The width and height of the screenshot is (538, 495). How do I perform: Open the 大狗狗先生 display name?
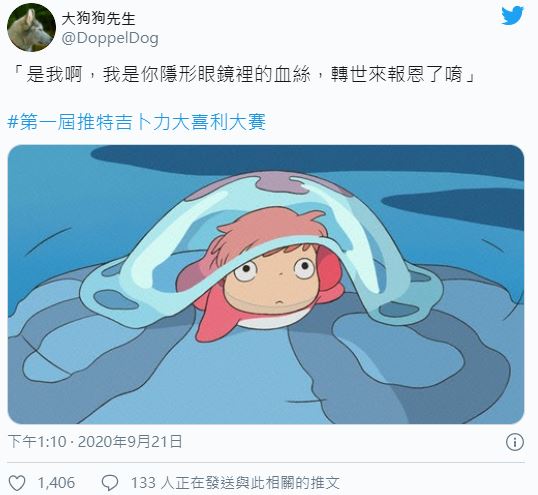pyautogui.click(x=98, y=18)
